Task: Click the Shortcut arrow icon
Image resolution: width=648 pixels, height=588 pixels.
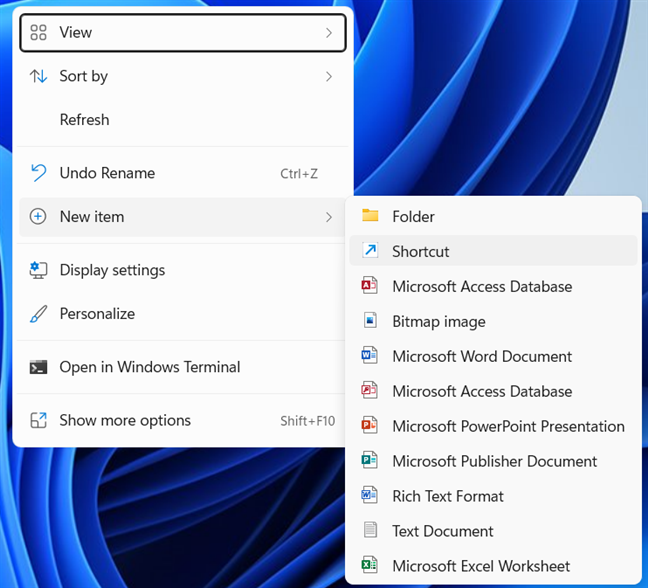Action: coord(370,250)
